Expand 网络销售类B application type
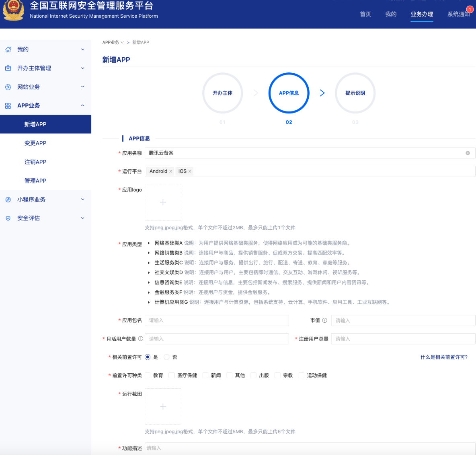The width and height of the screenshot is (476, 455). [x=149, y=253]
